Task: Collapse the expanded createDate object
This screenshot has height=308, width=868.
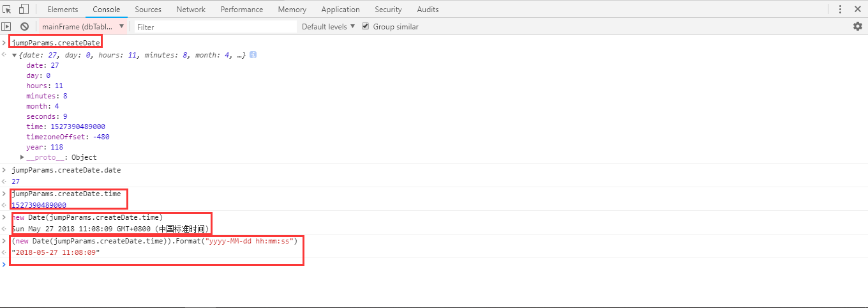Action: click(15, 56)
